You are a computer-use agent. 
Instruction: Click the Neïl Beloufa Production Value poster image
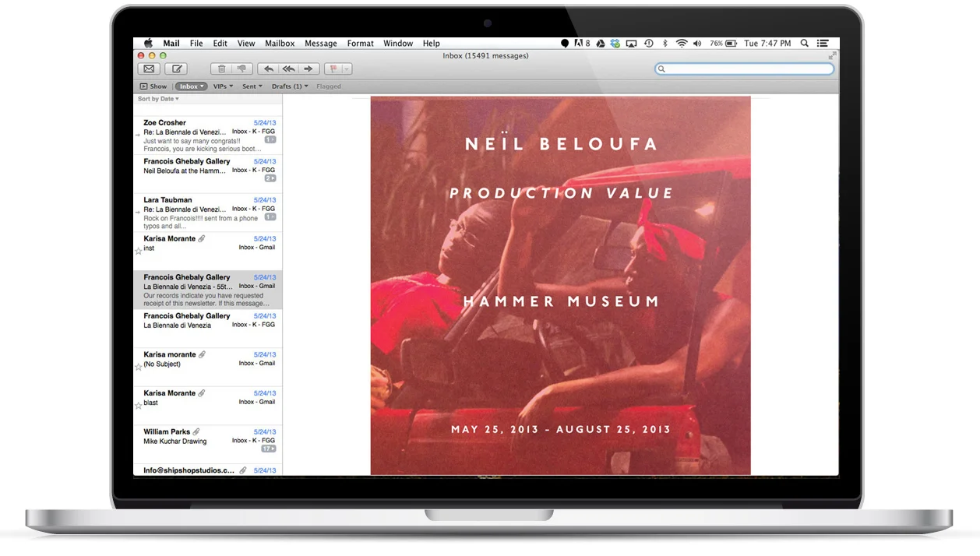click(x=561, y=286)
